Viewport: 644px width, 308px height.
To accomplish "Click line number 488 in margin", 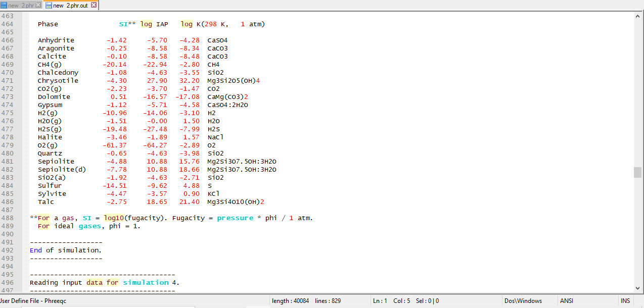I will click(x=8, y=218).
